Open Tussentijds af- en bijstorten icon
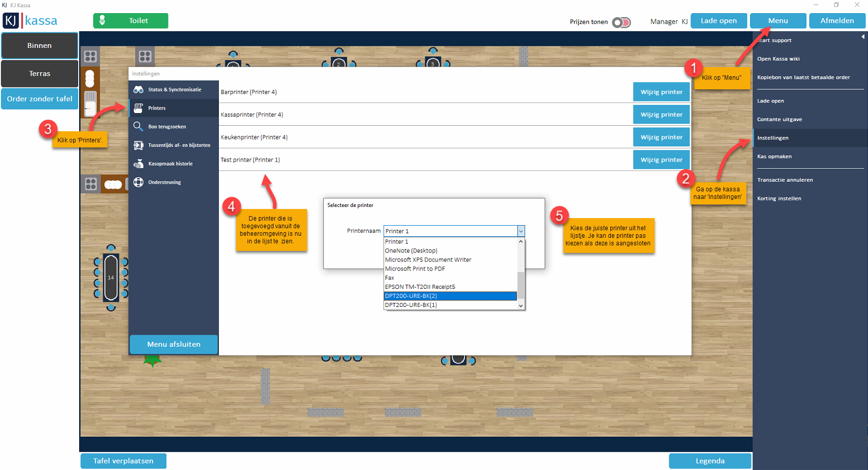This screenshot has width=868, height=470. tap(138, 145)
